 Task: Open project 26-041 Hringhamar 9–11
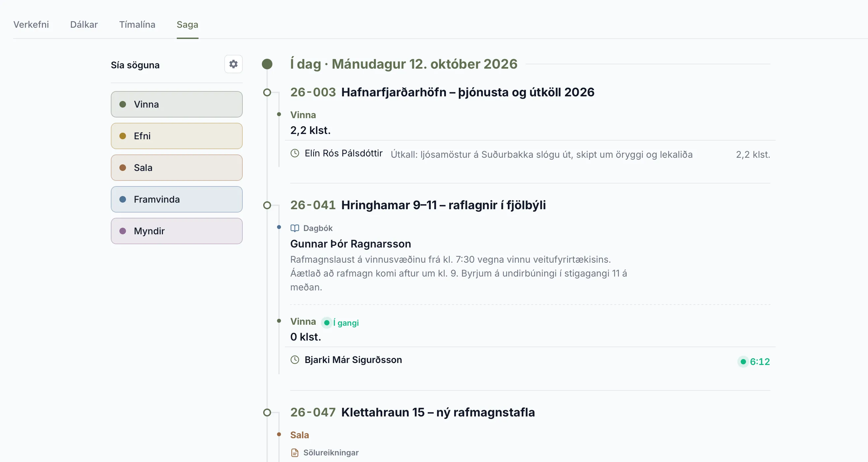418,205
